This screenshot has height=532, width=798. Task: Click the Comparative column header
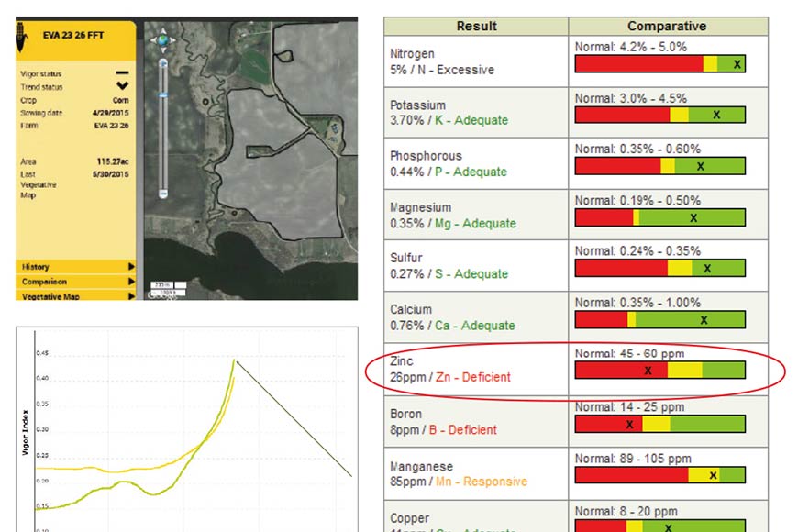coord(667,27)
